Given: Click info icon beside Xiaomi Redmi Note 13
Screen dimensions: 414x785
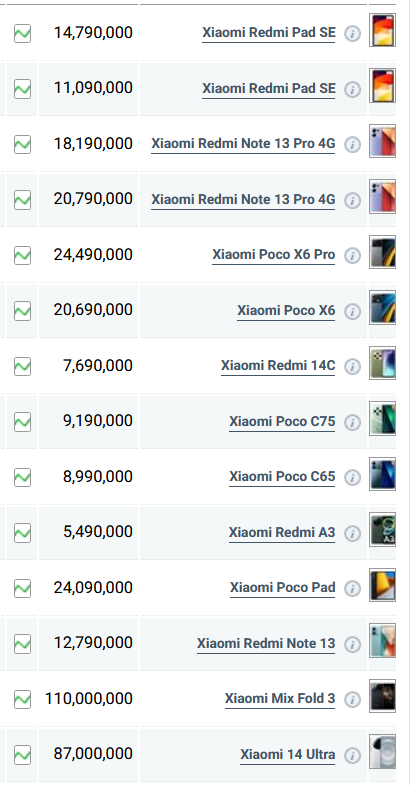Looking at the screenshot, I should pyautogui.click(x=353, y=644).
